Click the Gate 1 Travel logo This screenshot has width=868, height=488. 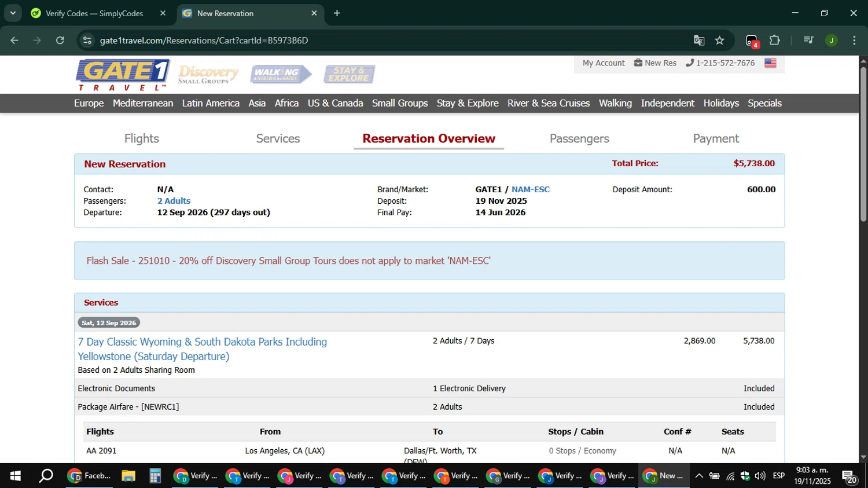[x=123, y=75]
